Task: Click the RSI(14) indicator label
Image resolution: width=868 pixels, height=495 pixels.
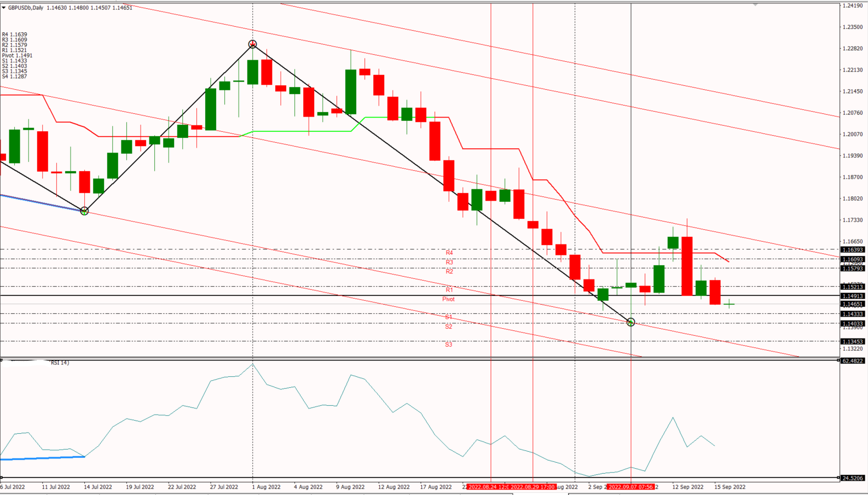Action: pyautogui.click(x=60, y=363)
